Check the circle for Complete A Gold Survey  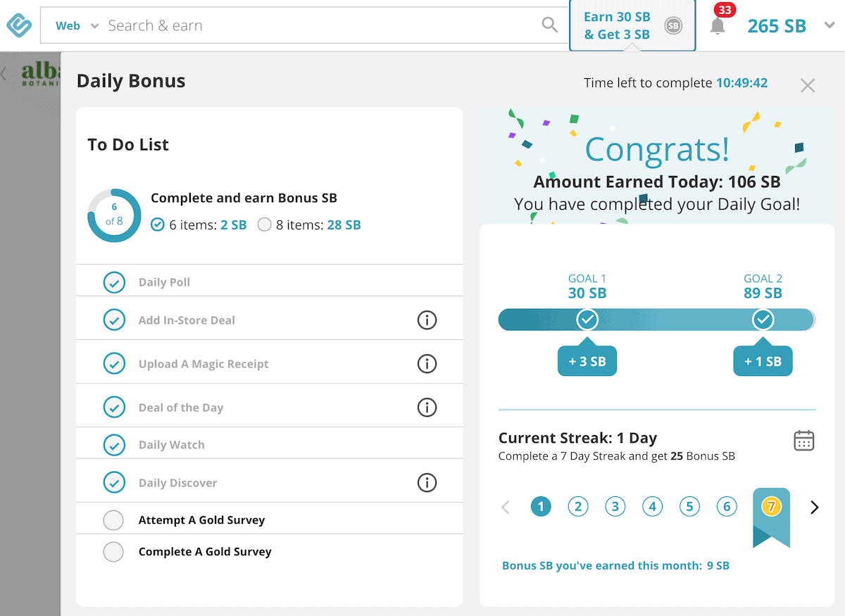tap(113, 552)
